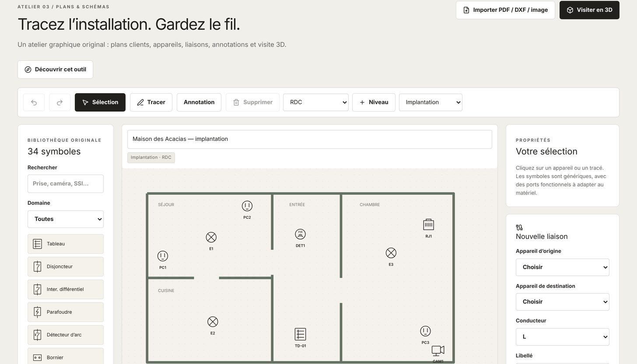The width and height of the screenshot is (637, 364).
Task: Open Découvrir cet outil
Action: 55,70
